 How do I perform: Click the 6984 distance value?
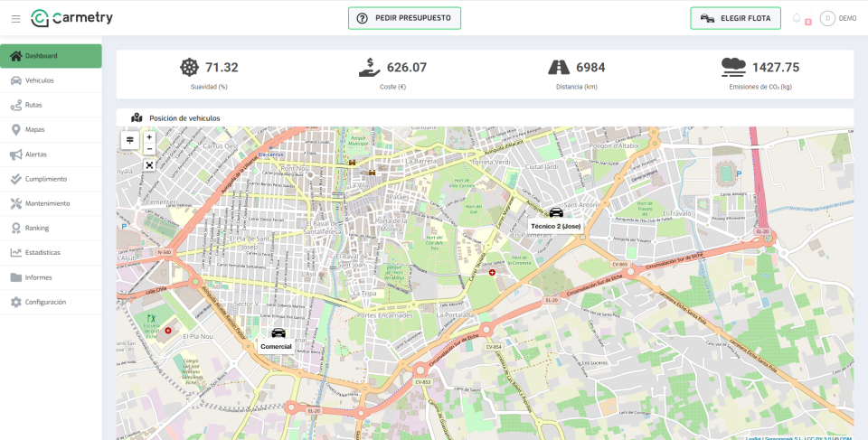[590, 68]
